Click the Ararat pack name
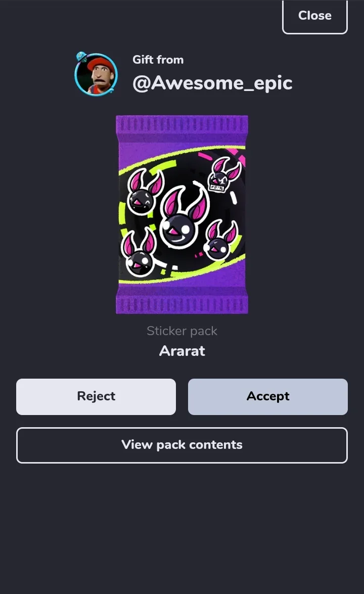The image size is (364, 594). coord(182,351)
